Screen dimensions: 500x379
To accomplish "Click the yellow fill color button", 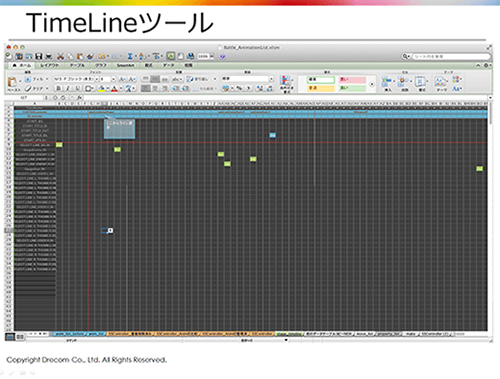I will (101, 88).
